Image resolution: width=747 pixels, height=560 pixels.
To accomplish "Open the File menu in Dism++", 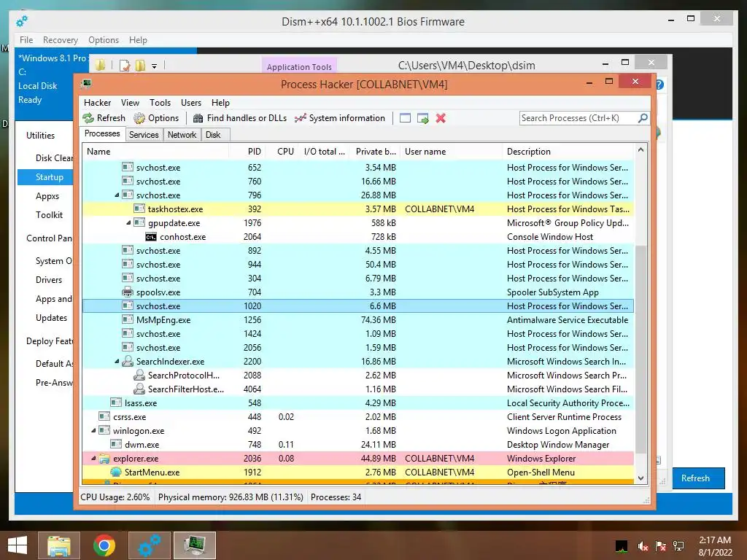I will point(26,40).
